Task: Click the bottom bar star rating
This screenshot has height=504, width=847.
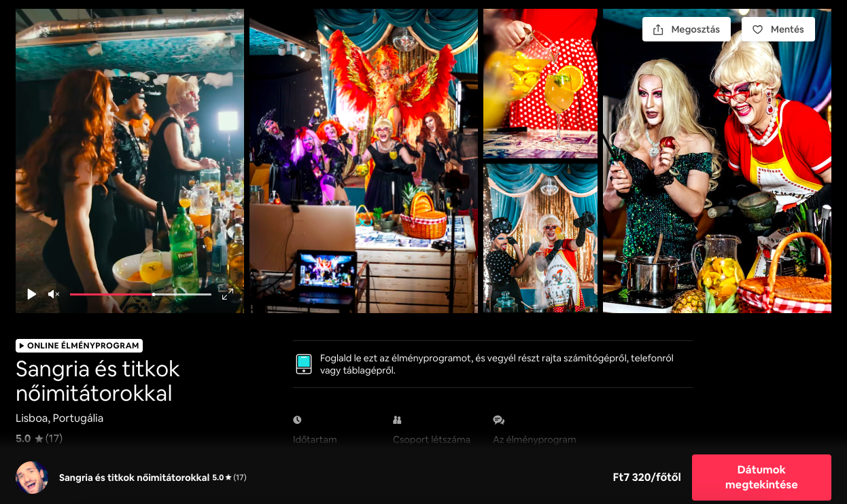Action: [228, 478]
